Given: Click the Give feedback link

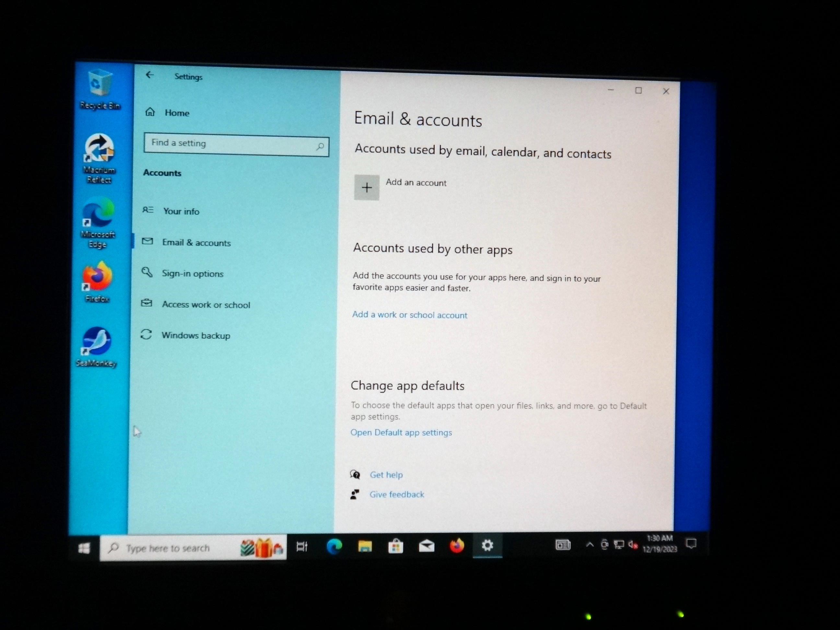Looking at the screenshot, I should [x=397, y=495].
